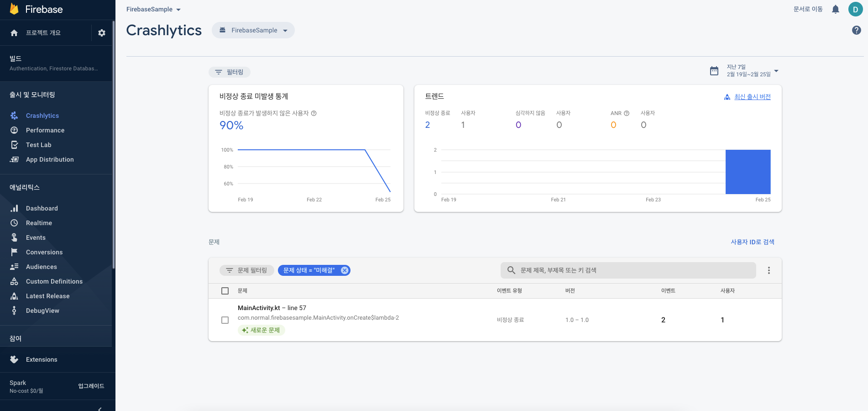Image resolution: width=868 pixels, height=411 pixels.
Task: Open the 지난 7일 date range dropdown
Action: tap(753, 71)
